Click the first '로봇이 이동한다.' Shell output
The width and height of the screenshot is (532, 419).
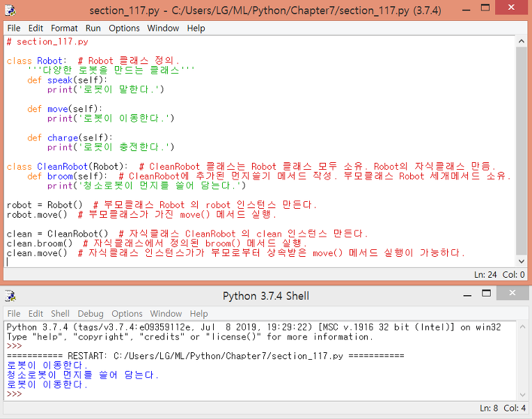(x=47, y=365)
